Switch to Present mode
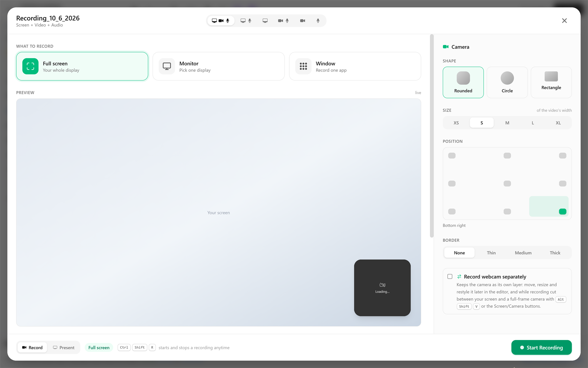The width and height of the screenshot is (588, 368). pyautogui.click(x=64, y=347)
